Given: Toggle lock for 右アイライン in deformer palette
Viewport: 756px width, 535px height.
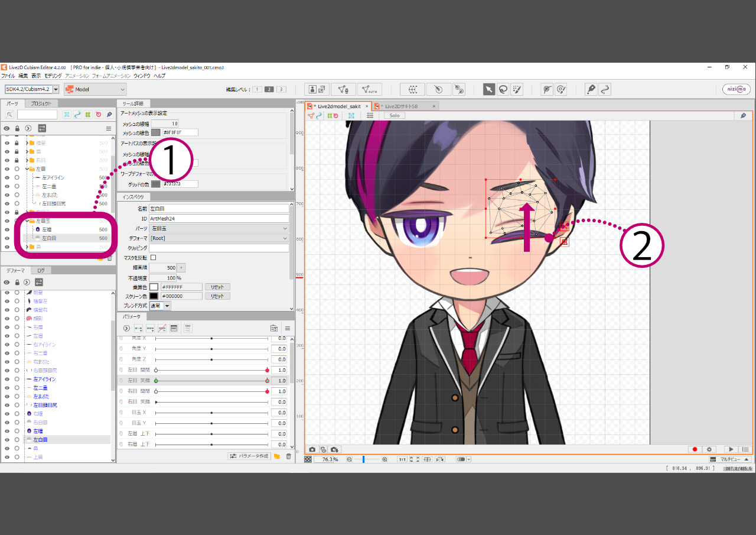Looking at the screenshot, I should (17, 345).
